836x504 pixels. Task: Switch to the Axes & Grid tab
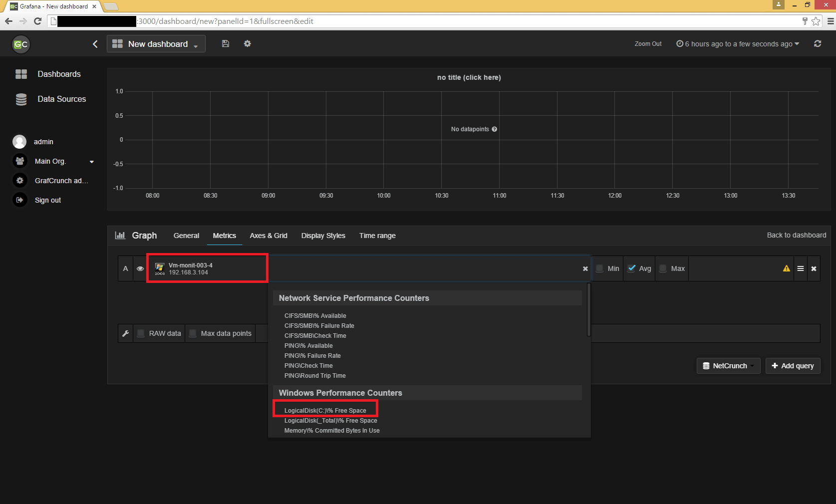point(269,236)
